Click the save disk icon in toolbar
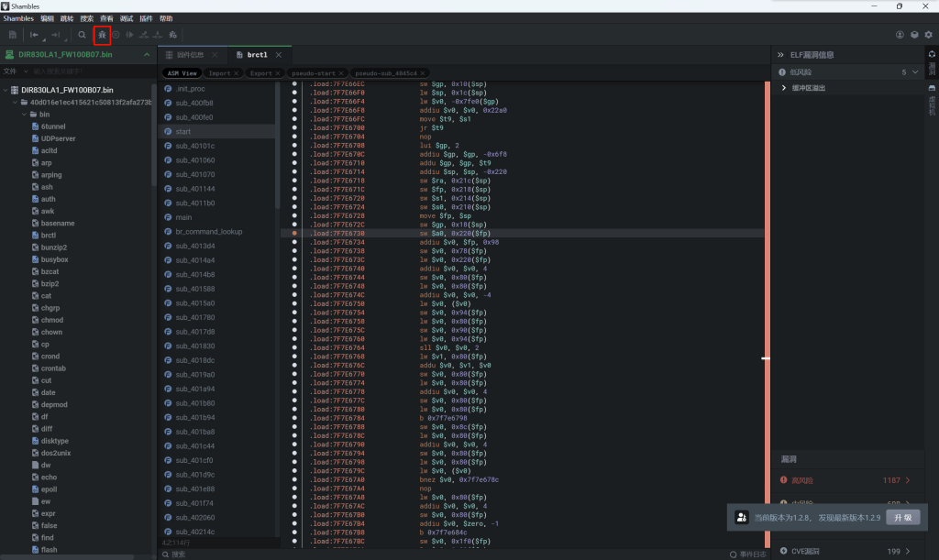Viewport: 939px width, 560px height. point(13,35)
